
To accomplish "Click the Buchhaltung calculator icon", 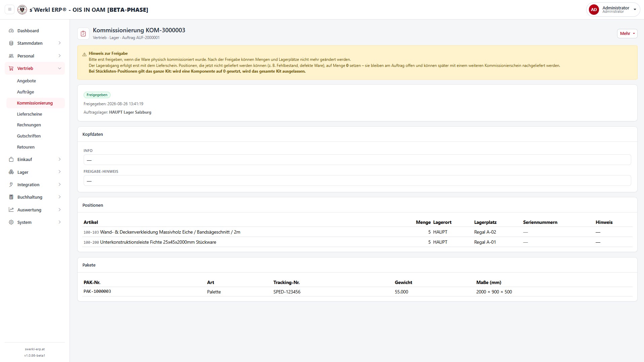I will [11, 197].
